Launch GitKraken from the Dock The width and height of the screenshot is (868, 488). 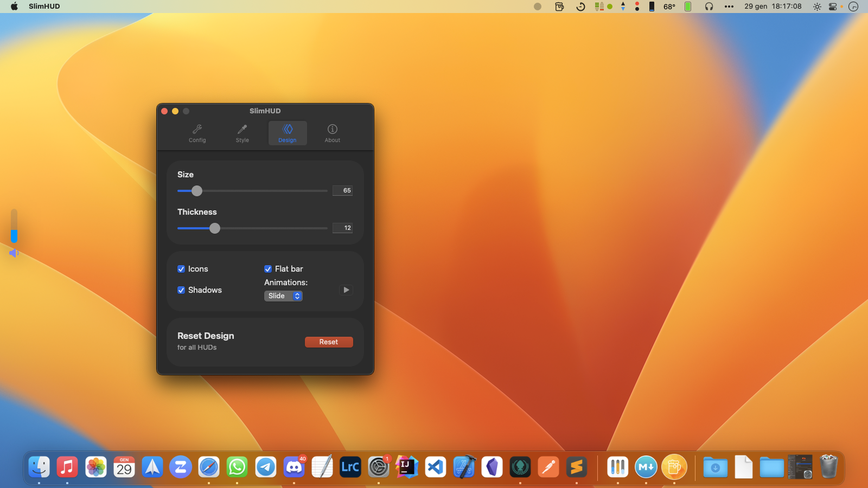pyautogui.click(x=520, y=467)
